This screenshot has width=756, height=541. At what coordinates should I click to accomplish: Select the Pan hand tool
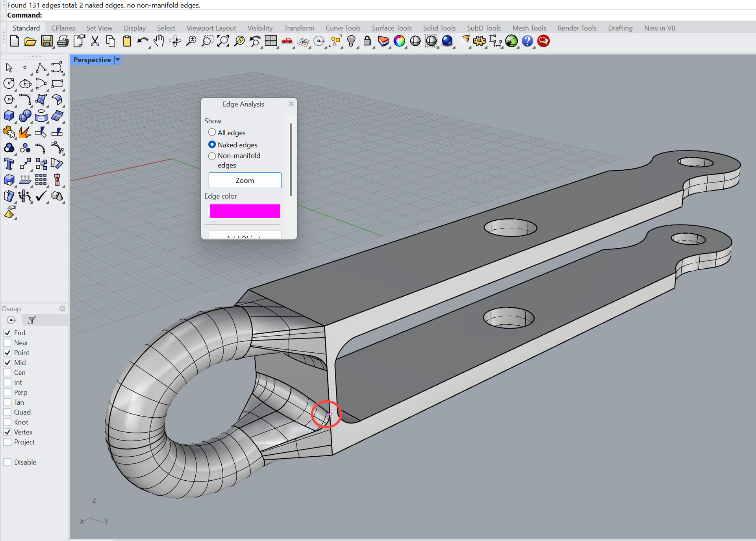159,41
